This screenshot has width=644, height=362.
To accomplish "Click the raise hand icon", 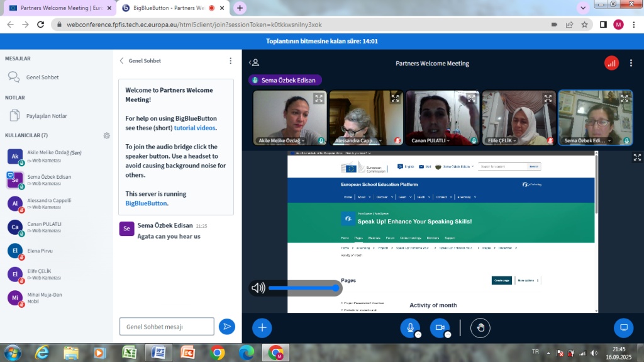I will click(x=480, y=327).
